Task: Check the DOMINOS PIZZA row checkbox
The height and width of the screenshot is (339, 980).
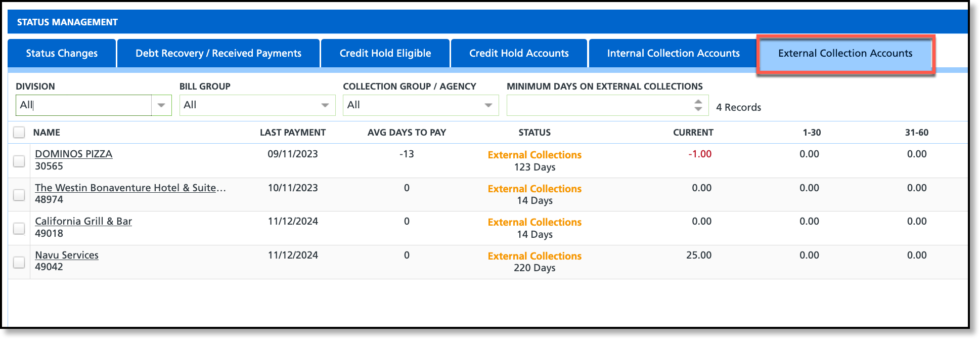Action: pyautogui.click(x=19, y=161)
